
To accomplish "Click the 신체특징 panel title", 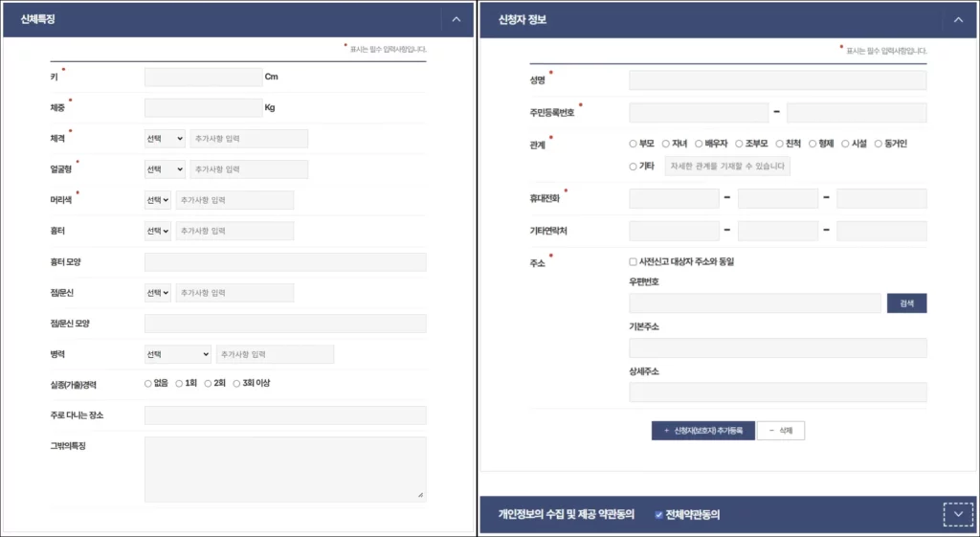I will pyautogui.click(x=38, y=19).
